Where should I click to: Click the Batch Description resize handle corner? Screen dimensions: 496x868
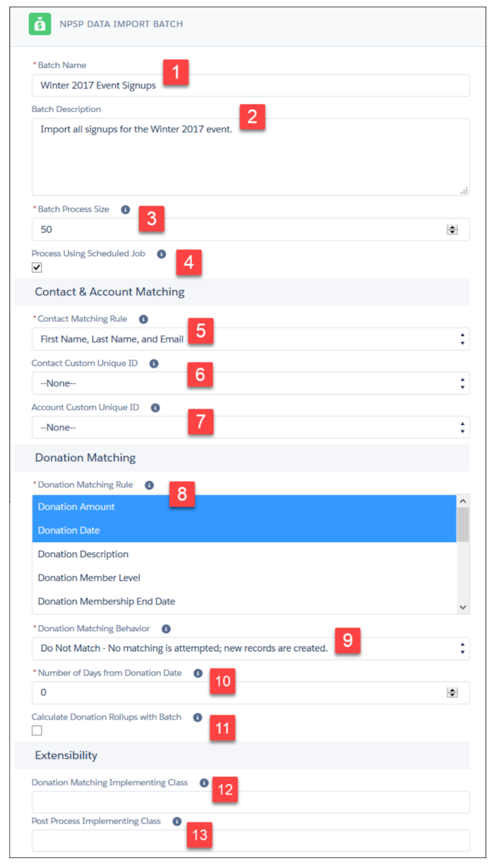point(464,190)
